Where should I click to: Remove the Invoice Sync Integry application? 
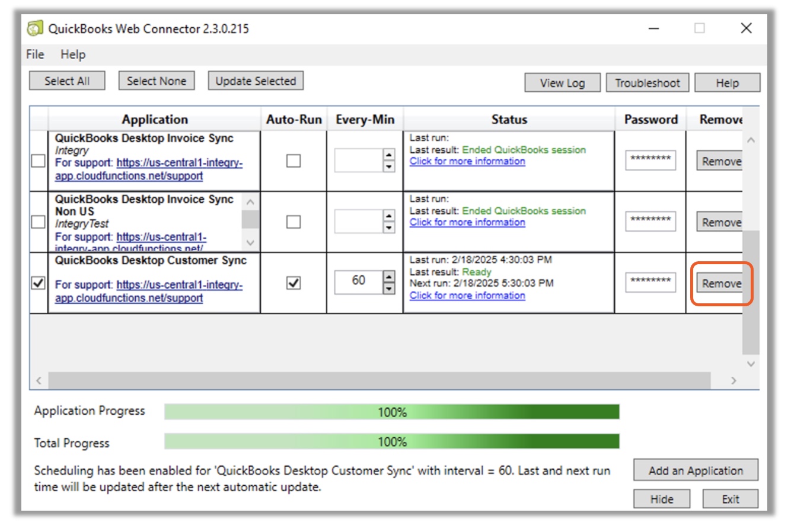pyautogui.click(x=719, y=161)
